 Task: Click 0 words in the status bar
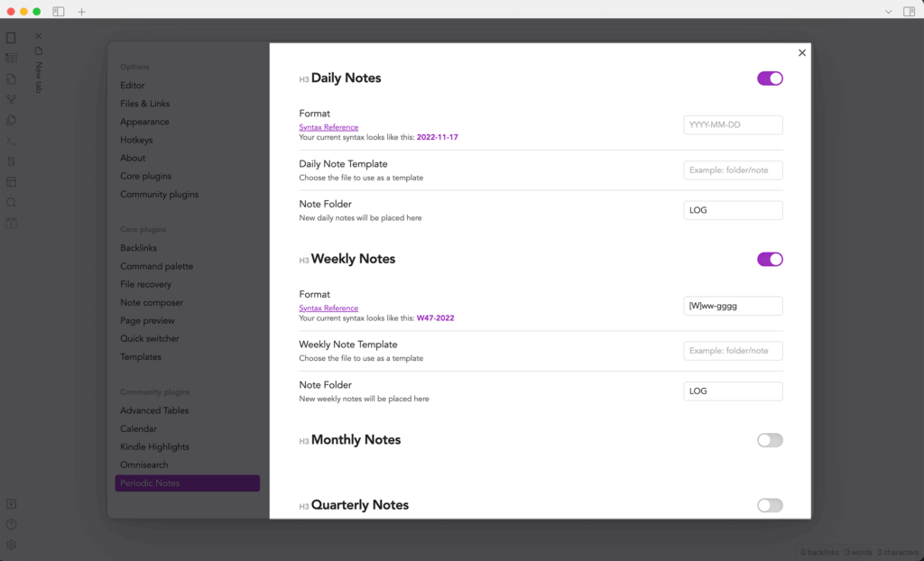(858, 552)
